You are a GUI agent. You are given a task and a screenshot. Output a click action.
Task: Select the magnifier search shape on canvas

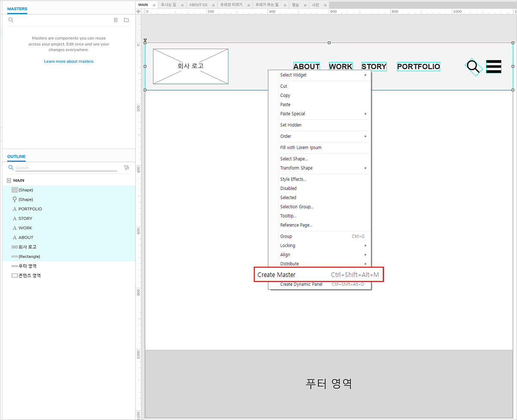point(473,67)
